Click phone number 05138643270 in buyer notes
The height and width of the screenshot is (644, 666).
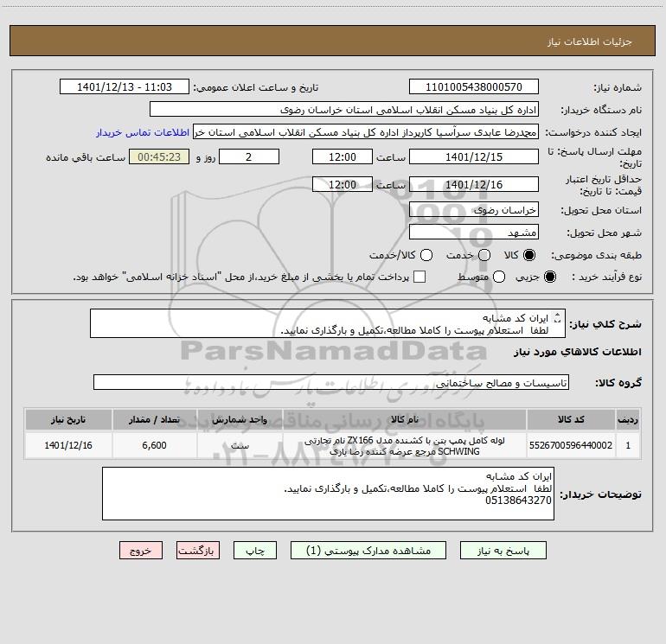click(x=518, y=501)
